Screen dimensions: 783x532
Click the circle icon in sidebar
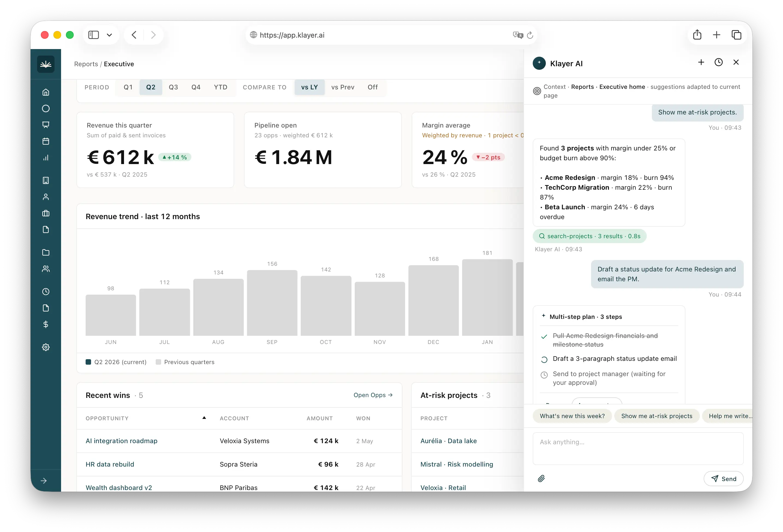(x=46, y=108)
